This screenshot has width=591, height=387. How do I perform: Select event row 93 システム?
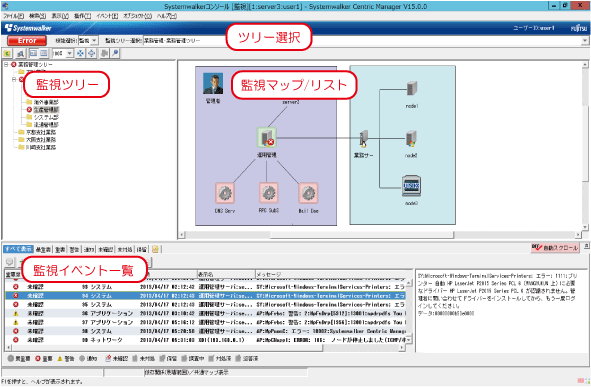pos(205,287)
